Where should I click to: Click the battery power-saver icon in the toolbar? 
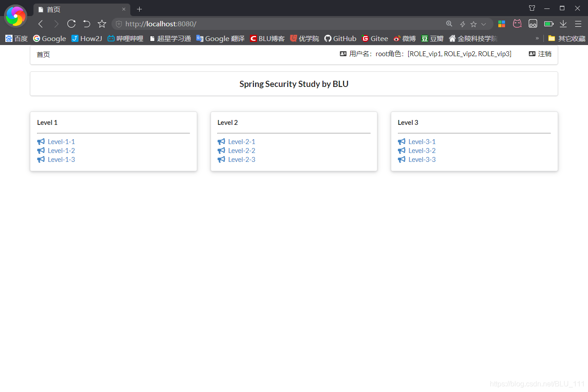point(548,24)
